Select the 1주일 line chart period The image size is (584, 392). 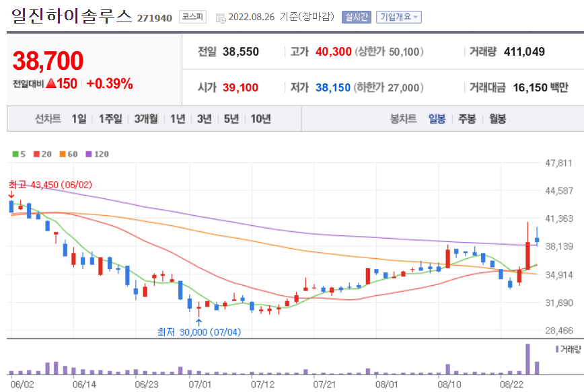click(110, 119)
